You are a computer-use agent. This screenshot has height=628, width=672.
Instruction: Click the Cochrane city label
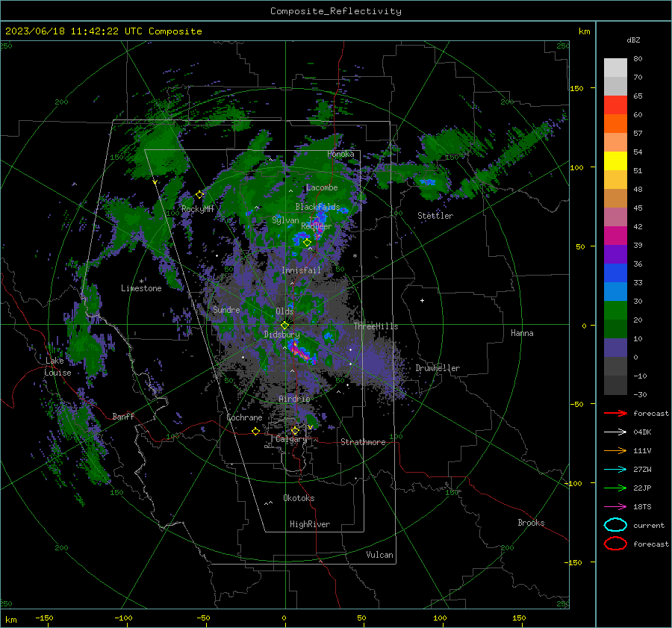244,417
